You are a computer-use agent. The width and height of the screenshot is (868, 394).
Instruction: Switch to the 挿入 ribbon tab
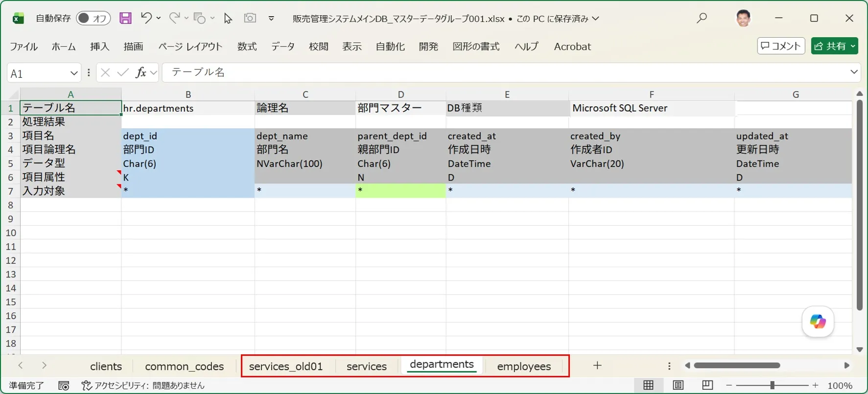100,46
